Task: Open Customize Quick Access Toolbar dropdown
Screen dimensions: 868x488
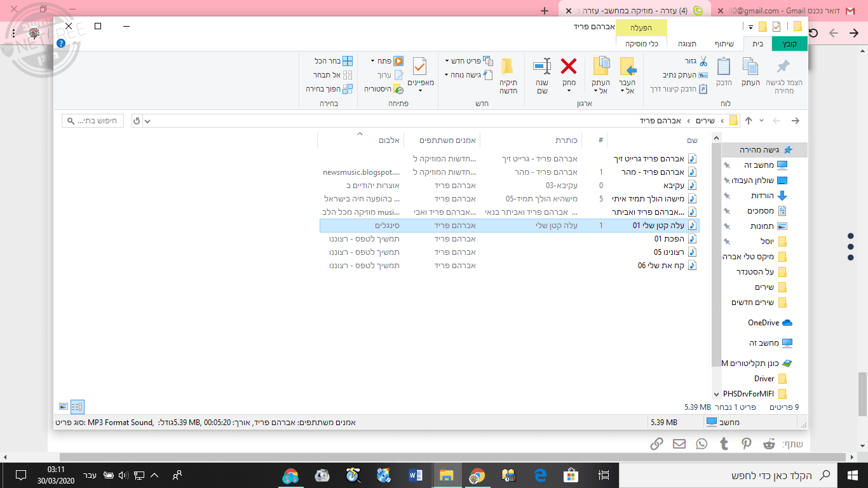Action: point(750,27)
